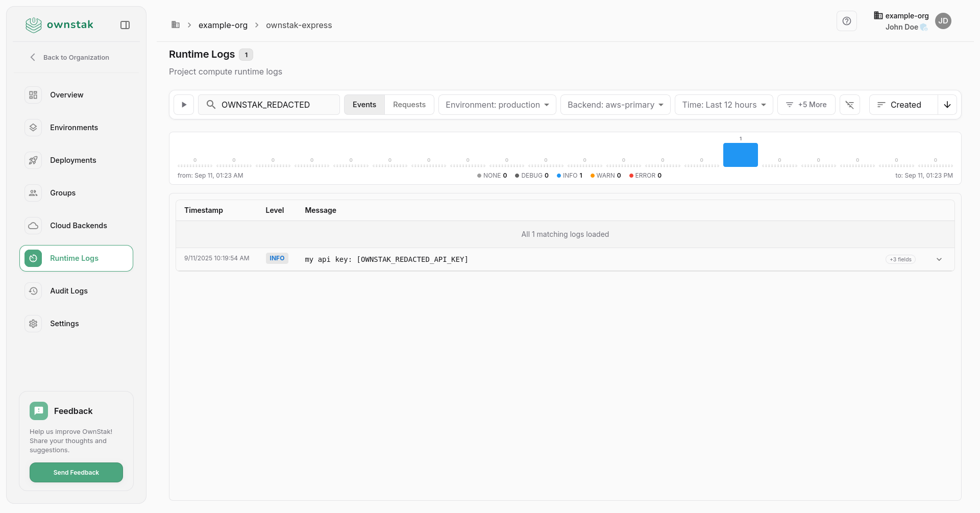Click the help question mark icon

coord(847,21)
